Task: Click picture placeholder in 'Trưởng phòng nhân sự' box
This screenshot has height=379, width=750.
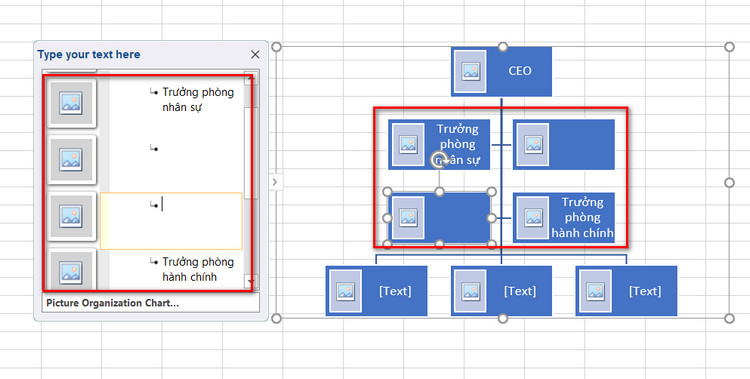Action: pos(408,145)
